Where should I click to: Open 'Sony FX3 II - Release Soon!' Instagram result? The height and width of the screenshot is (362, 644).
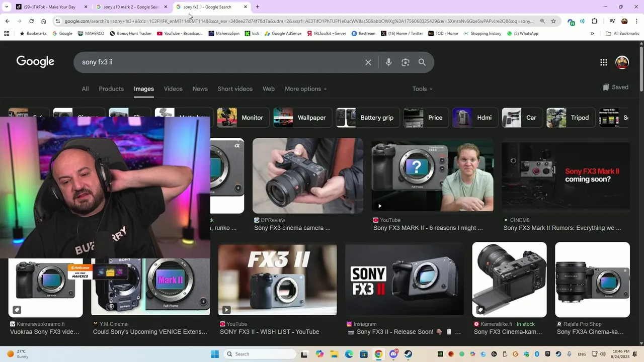click(405, 332)
